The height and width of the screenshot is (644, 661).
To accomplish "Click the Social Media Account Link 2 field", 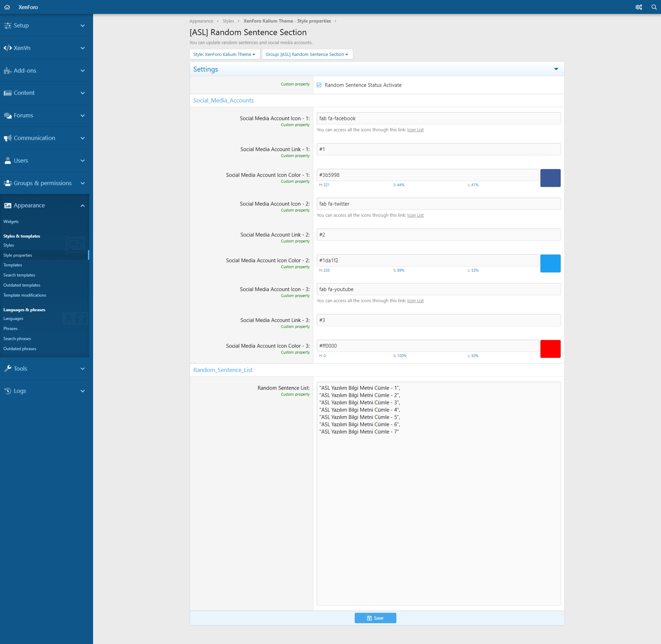I will coord(438,235).
